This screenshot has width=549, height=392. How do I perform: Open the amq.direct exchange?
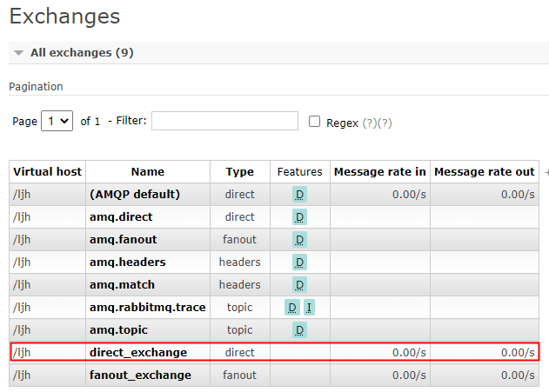[121, 216]
